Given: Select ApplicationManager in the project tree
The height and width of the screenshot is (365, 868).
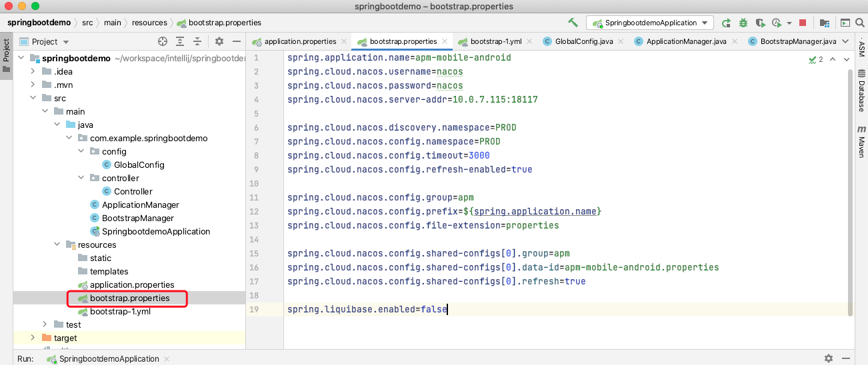Looking at the screenshot, I should tap(135, 204).
